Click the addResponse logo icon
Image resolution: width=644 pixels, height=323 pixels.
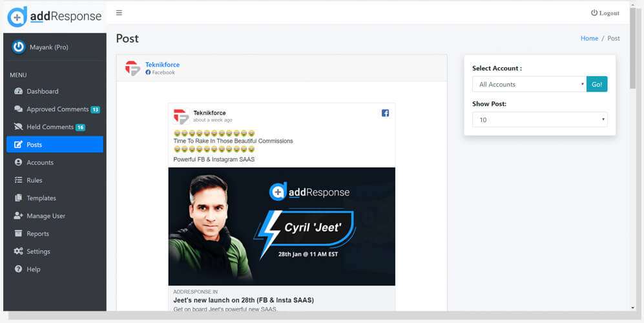click(17, 17)
